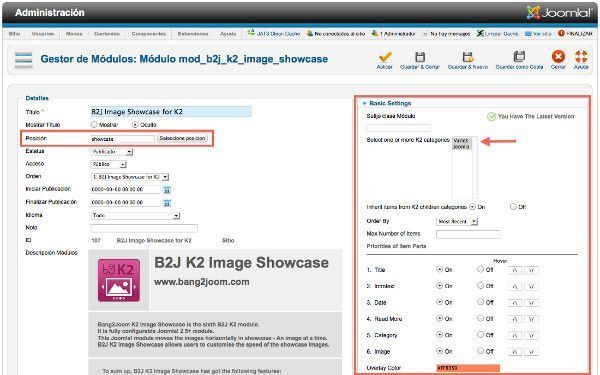600x375 pixels.
Task: Move Introtext priority down arrow
Action: click(532, 287)
